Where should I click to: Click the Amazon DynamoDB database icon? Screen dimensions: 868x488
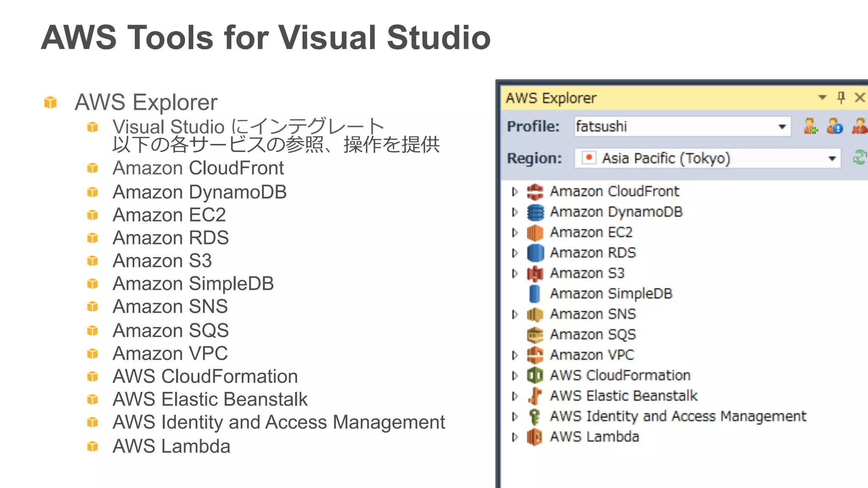(535, 212)
